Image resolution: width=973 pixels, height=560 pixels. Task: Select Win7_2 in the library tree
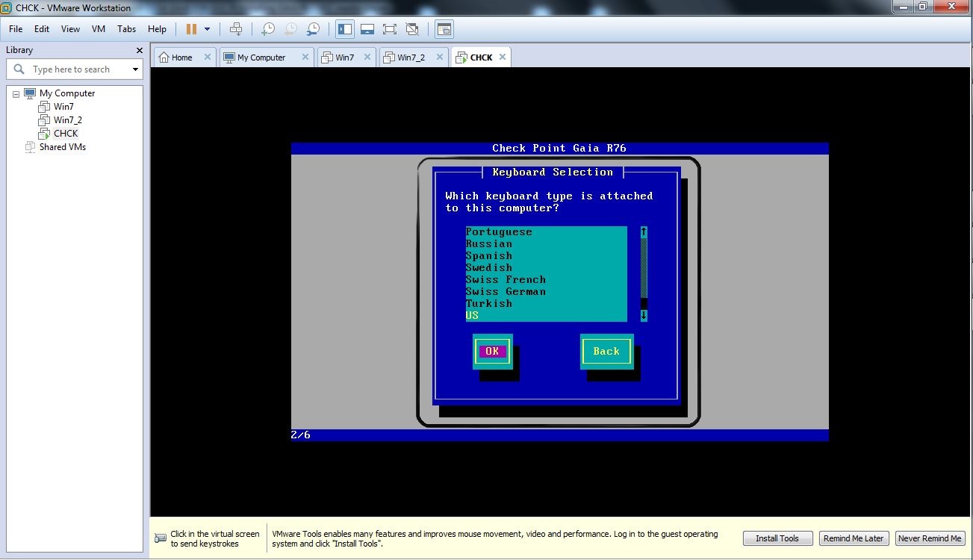(67, 120)
